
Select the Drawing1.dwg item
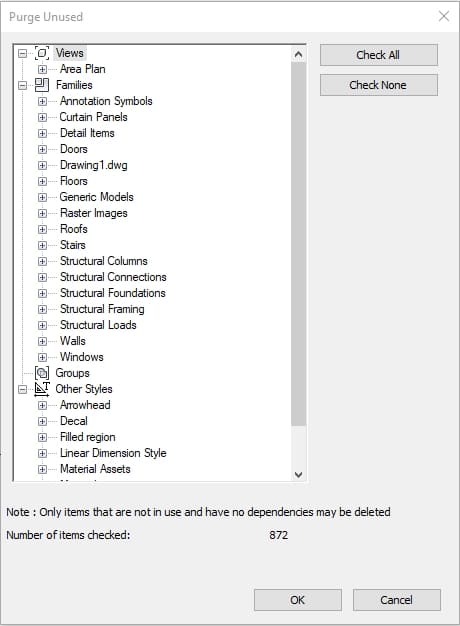pyautogui.click(x=93, y=165)
